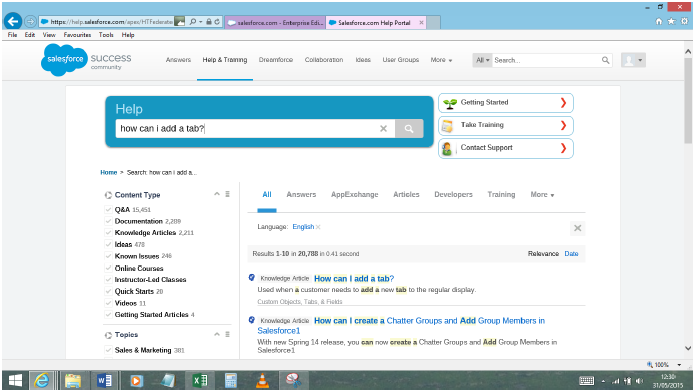
Task: Open the Dreamforce navigation link
Action: [x=276, y=60]
